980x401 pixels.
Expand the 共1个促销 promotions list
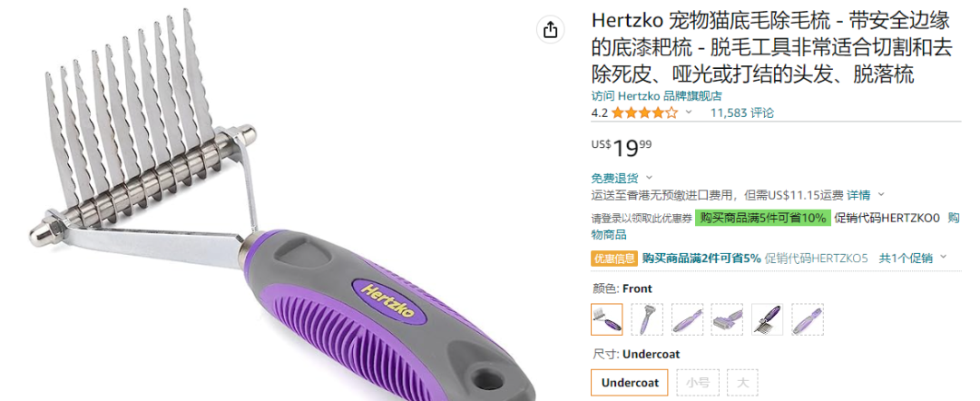(x=913, y=258)
